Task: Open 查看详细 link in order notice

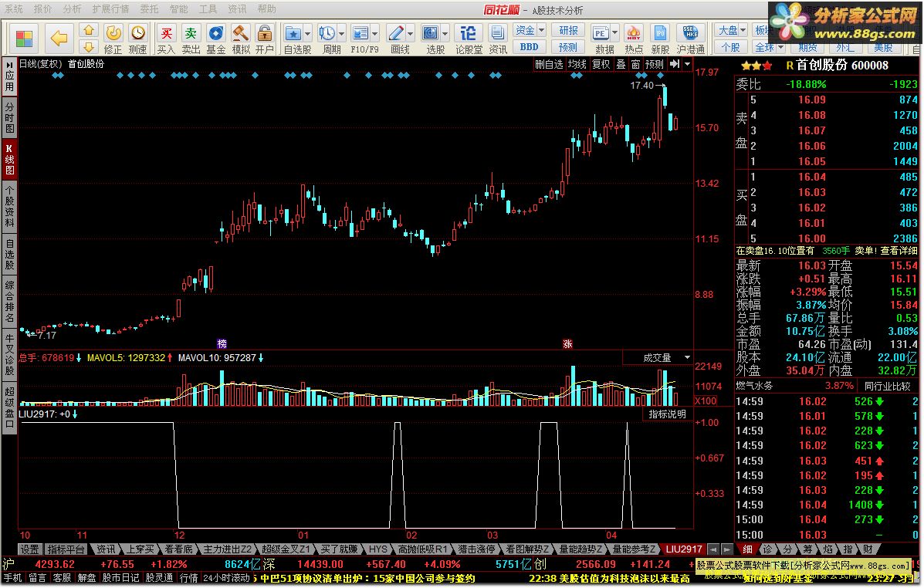Action: pos(899,250)
